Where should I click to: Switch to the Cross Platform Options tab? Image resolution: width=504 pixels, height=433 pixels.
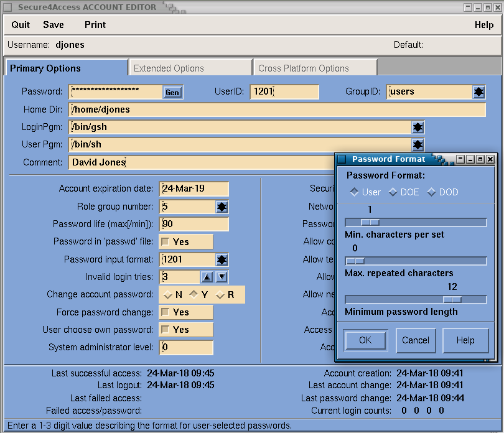[x=315, y=68]
